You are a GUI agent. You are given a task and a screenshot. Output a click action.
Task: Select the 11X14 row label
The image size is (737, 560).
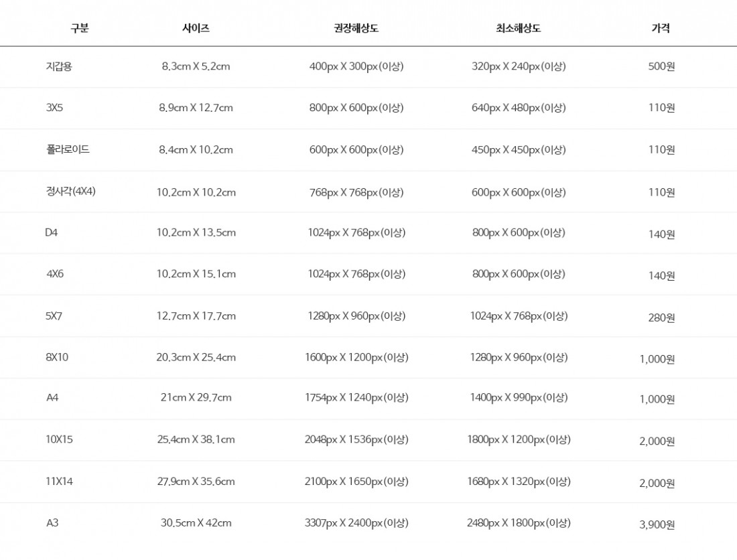point(59,481)
